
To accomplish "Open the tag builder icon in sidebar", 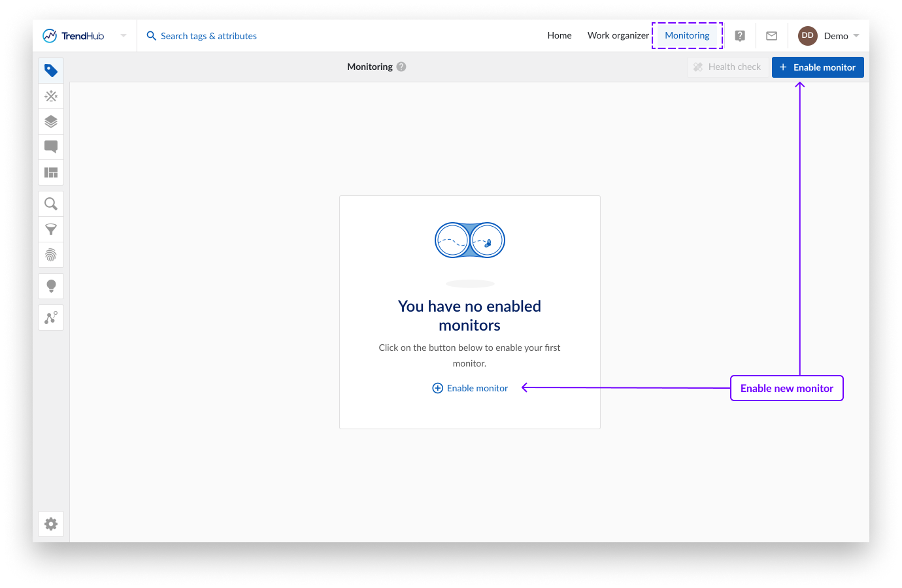I will [x=51, y=71].
